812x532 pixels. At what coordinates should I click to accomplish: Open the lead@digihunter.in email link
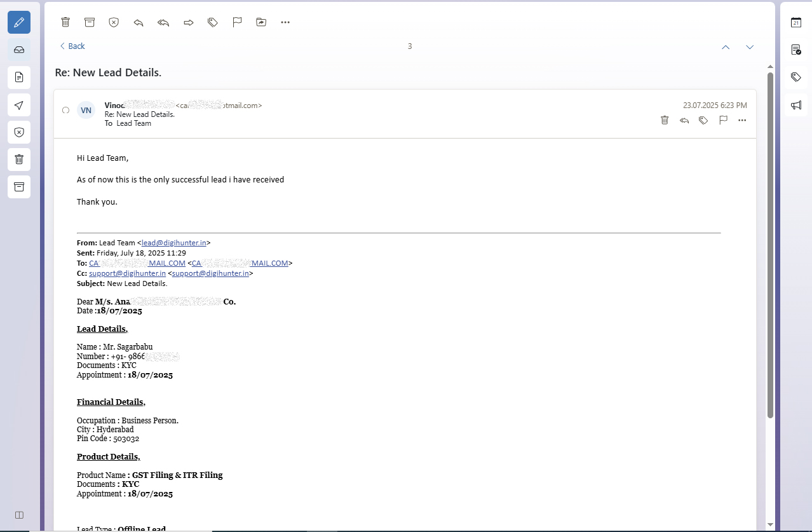[173, 243]
